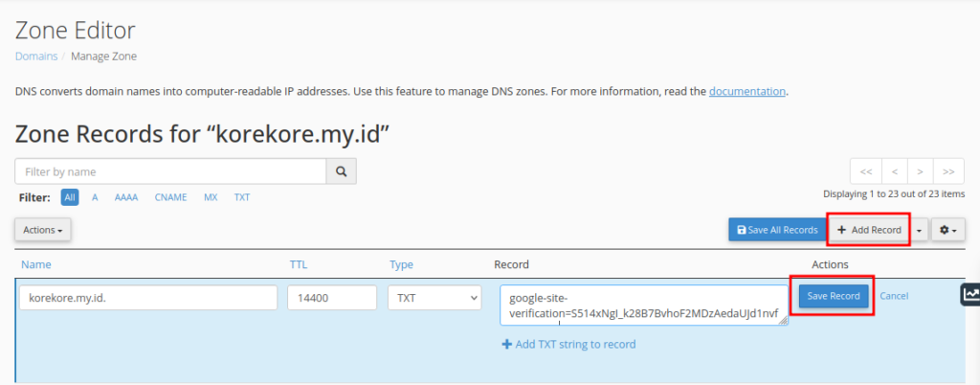This screenshot has width=980, height=385.
Task: Filter records by A type
Action: (x=95, y=197)
